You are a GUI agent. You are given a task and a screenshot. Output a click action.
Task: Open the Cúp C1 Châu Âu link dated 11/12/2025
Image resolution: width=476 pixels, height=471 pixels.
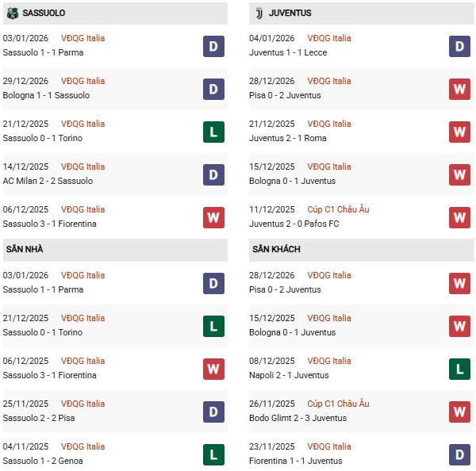click(338, 209)
